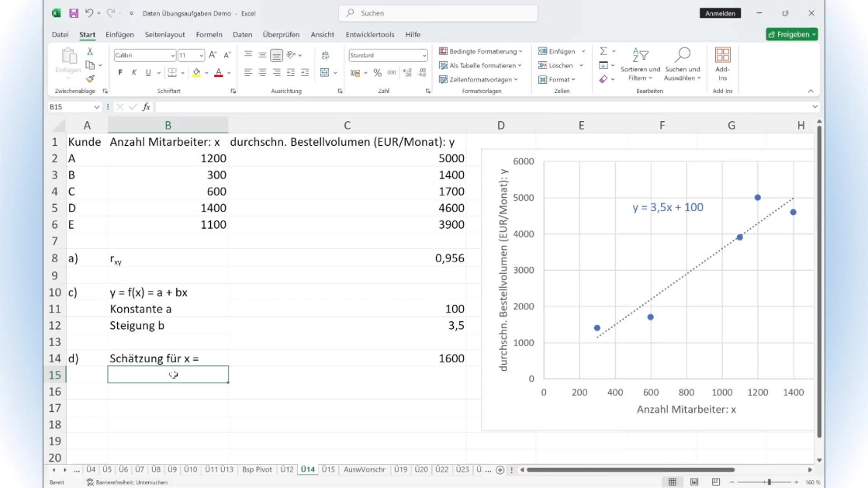This screenshot has height=488, width=868.
Task: Click the Anmelden sign-in button
Action: tap(720, 13)
